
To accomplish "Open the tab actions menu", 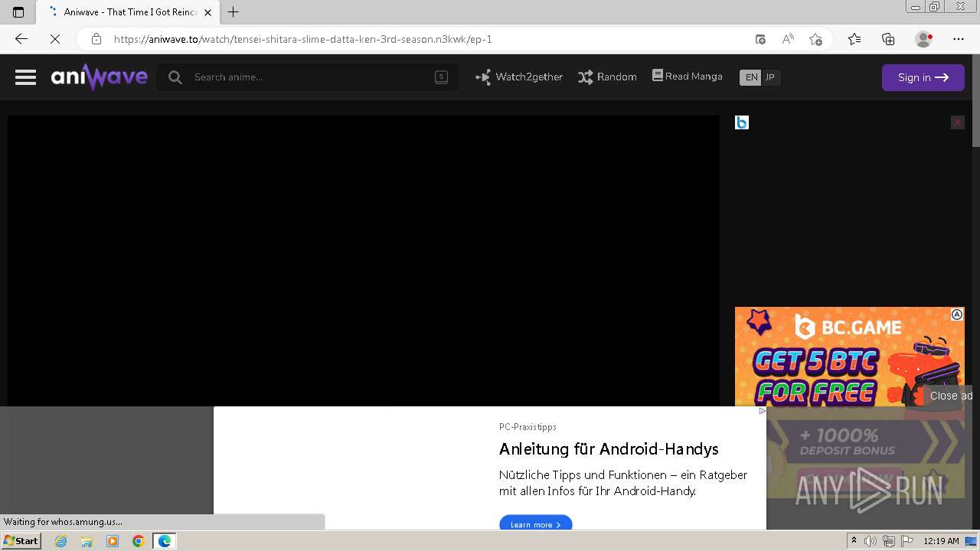I will [x=18, y=12].
